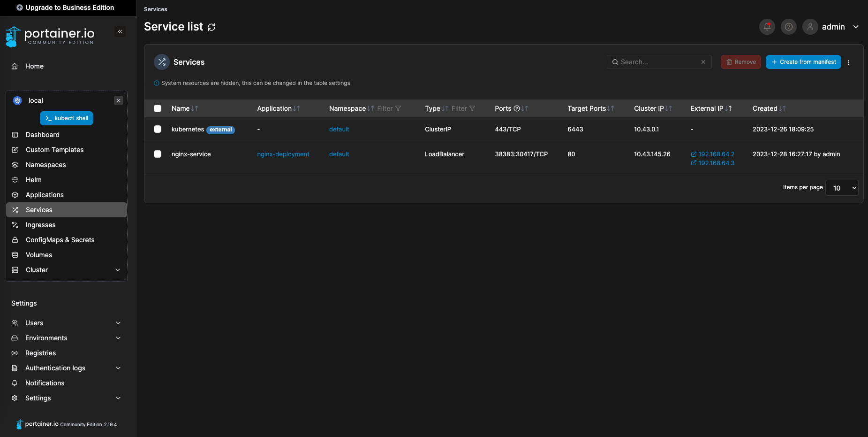Sort table by Application column
The height and width of the screenshot is (437, 868).
coord(279,108)
